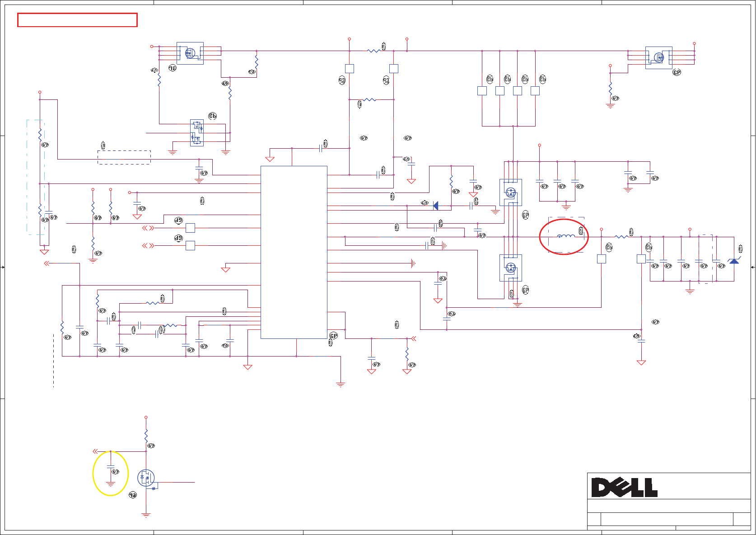Image resolution: width=756 pixels, height=535 pixels.
Task: Select the dual MOSFET package symbol
Action: tap(197, 133)
